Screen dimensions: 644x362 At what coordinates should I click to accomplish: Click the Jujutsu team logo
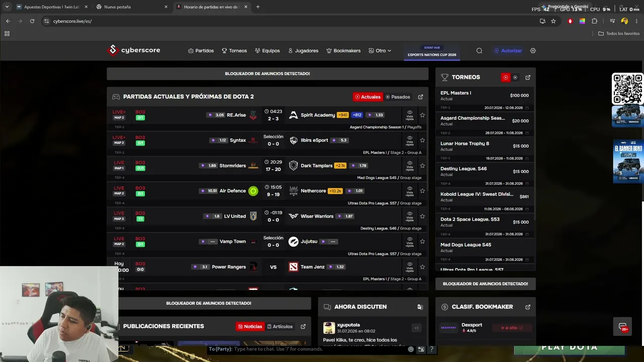pyautogui.click(x=293, y=241)
